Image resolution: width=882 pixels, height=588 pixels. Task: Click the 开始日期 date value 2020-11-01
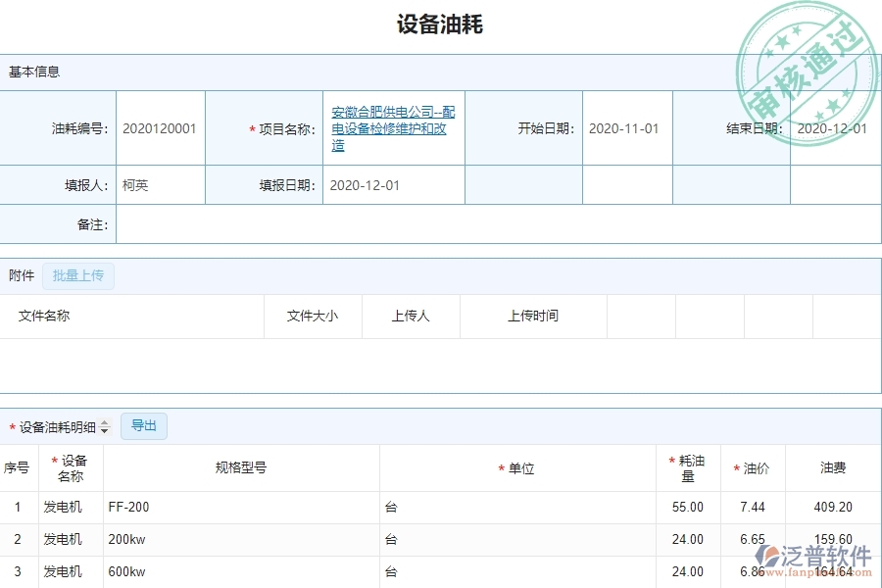pos(624,126)
